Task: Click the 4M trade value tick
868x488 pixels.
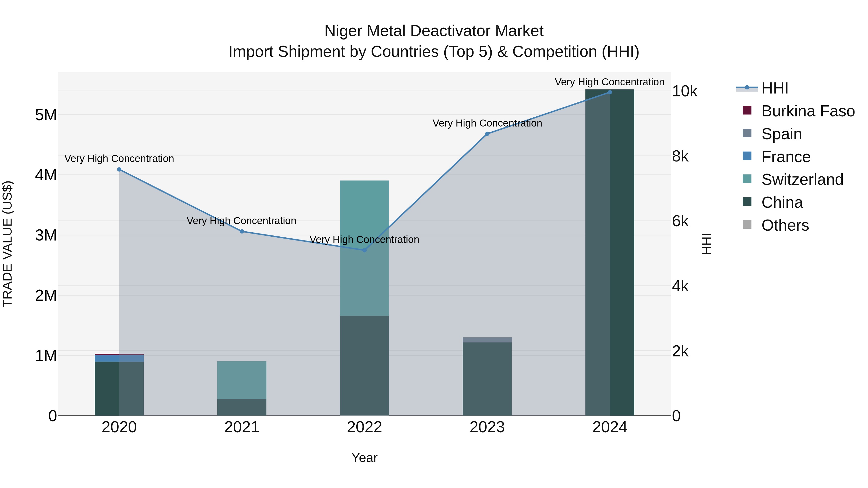Action: [46, 175]
